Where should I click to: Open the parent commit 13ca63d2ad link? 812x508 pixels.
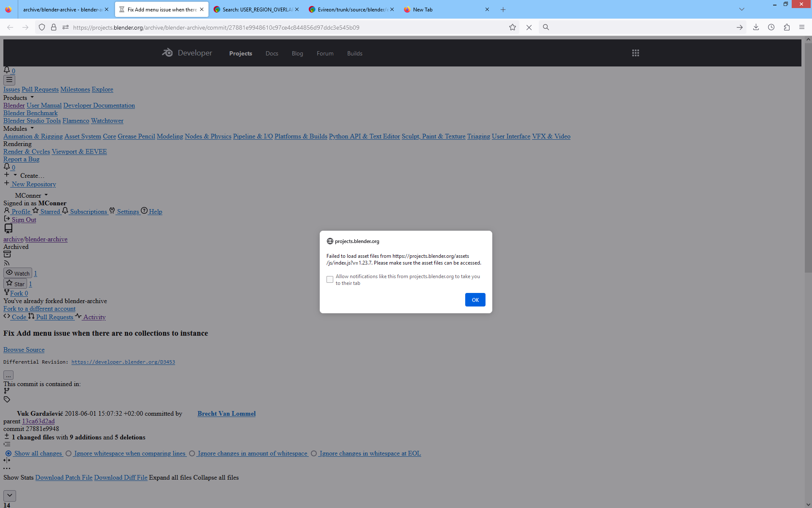[x=38, y=421]
